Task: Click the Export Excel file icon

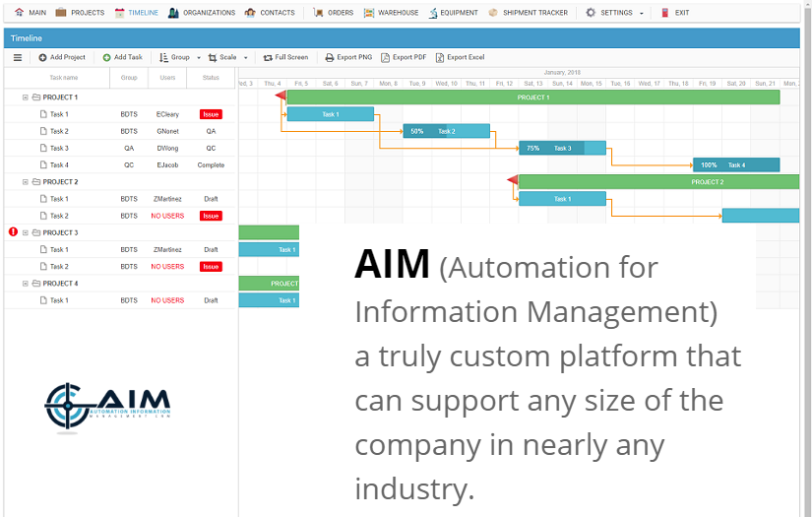Action: [440, 57]
